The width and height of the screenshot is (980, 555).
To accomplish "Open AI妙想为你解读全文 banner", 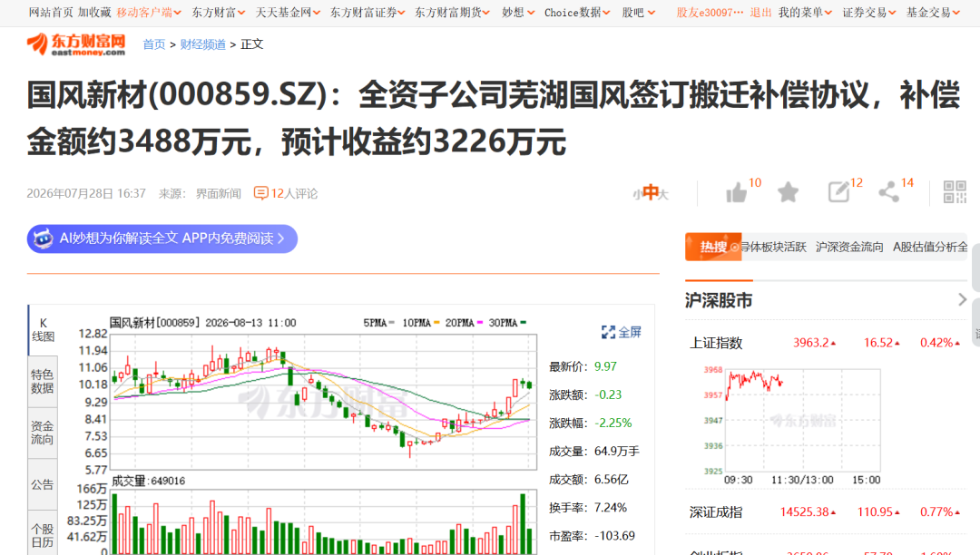I will coord(162,239).
